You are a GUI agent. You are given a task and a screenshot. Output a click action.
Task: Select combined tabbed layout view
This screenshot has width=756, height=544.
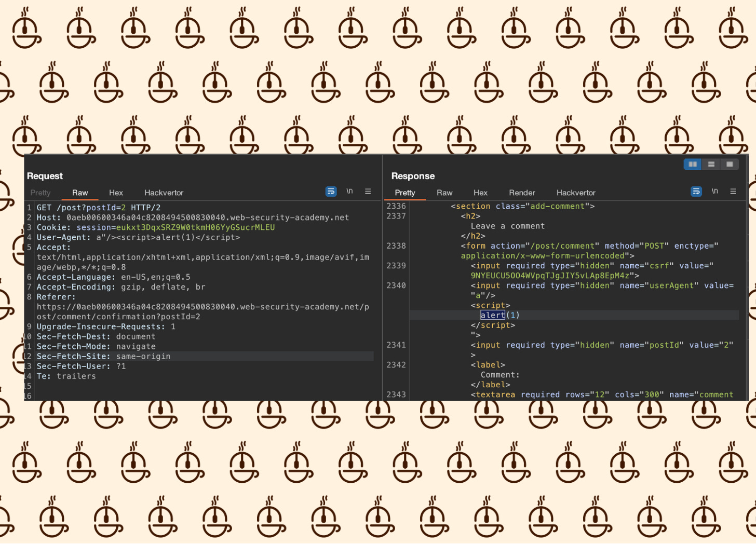coord(730,165)
